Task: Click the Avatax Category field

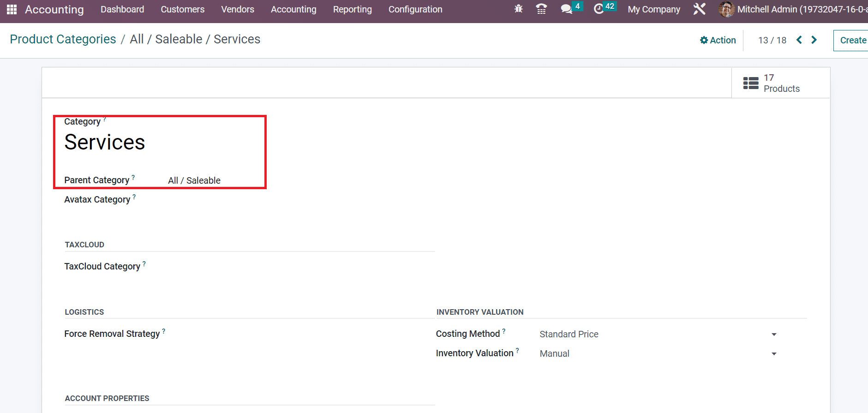Action: (x=300, y=200)
